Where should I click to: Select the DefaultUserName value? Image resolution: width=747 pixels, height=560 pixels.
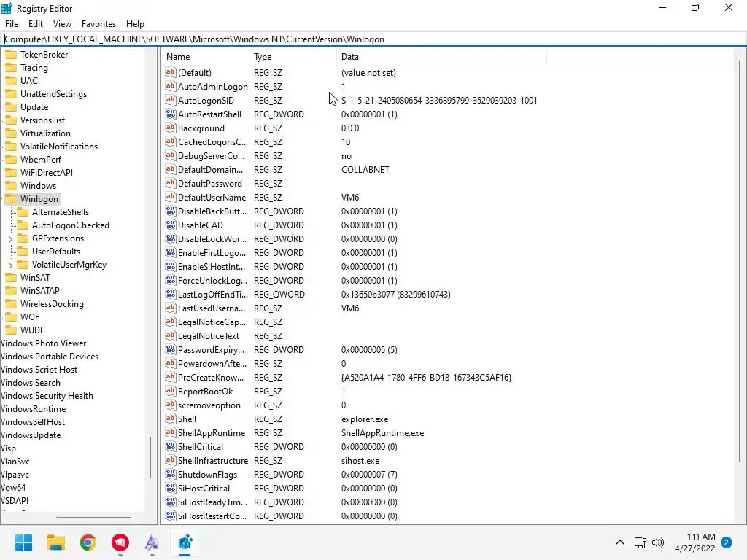(212, 197)
